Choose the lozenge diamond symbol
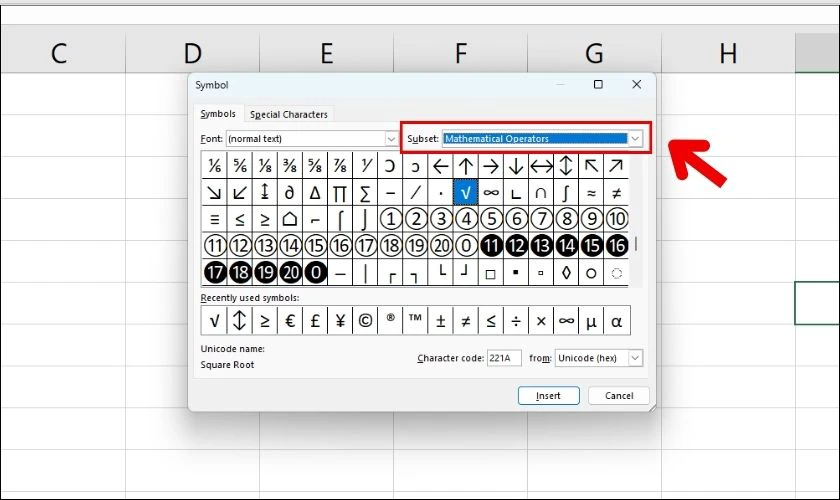This screenshot has width=840, height=500. [566, 272]
